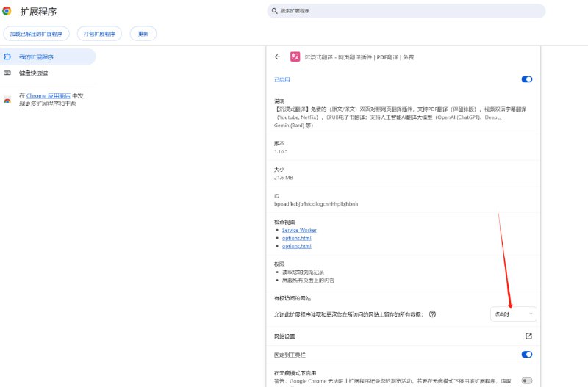Screen dimensions: 588x387
Task: Open Chrome 应用商店 link
Action: (49, 96)
